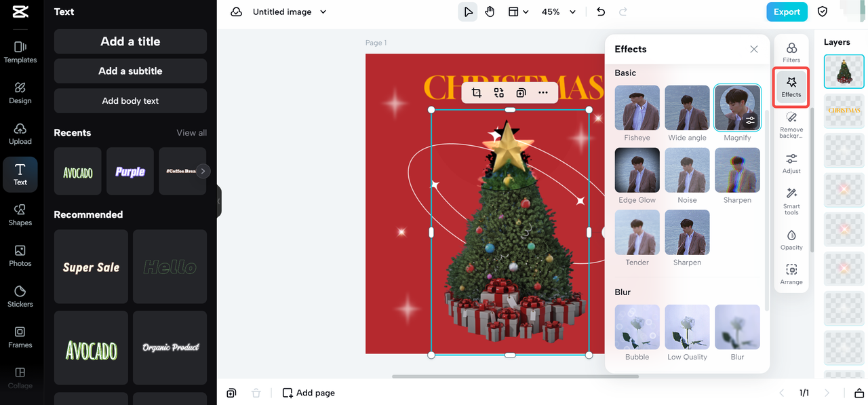Show more recents with the arrow
The height and width of the screenshot is (405, 868).
coord(202,171)
